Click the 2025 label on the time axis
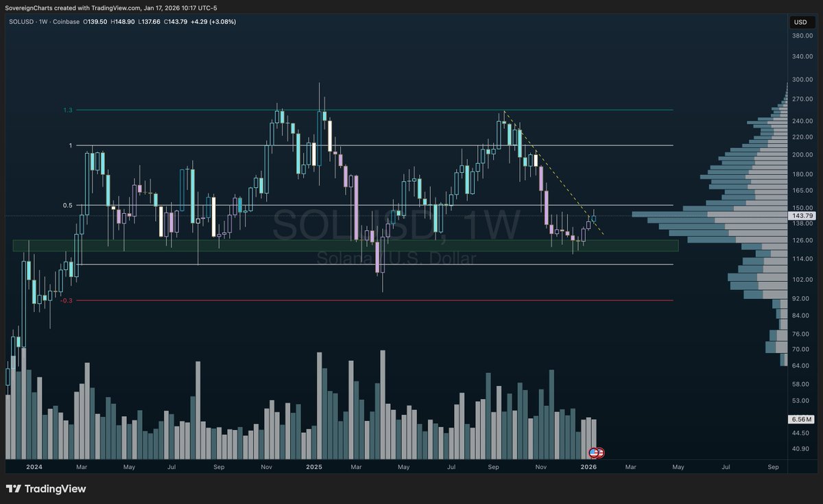The height and width of the screenshot is (504, 823). pos(313,467)
